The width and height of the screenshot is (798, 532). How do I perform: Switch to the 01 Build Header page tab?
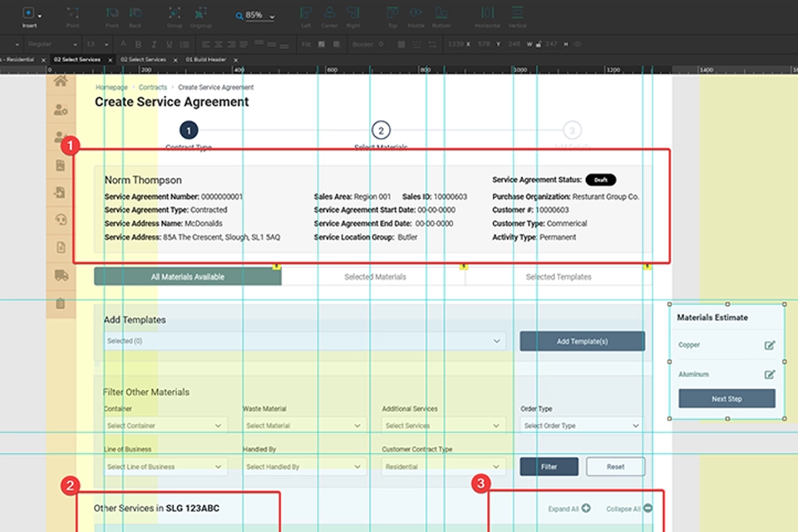pos(207,60)
